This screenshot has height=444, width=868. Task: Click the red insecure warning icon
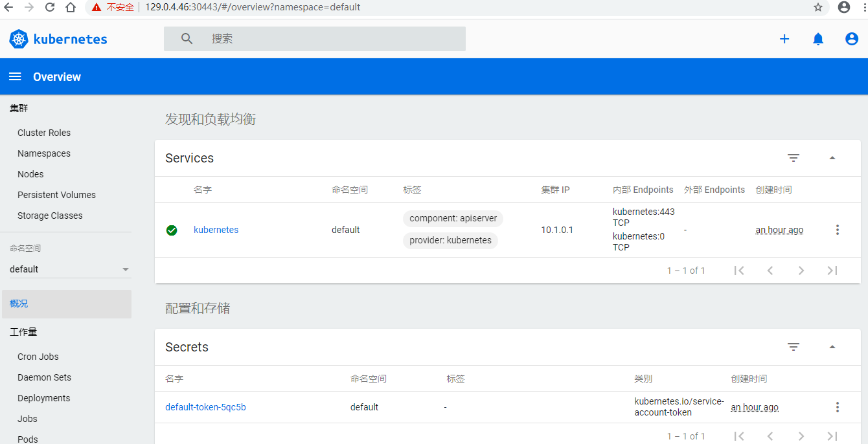click(96, 8)
